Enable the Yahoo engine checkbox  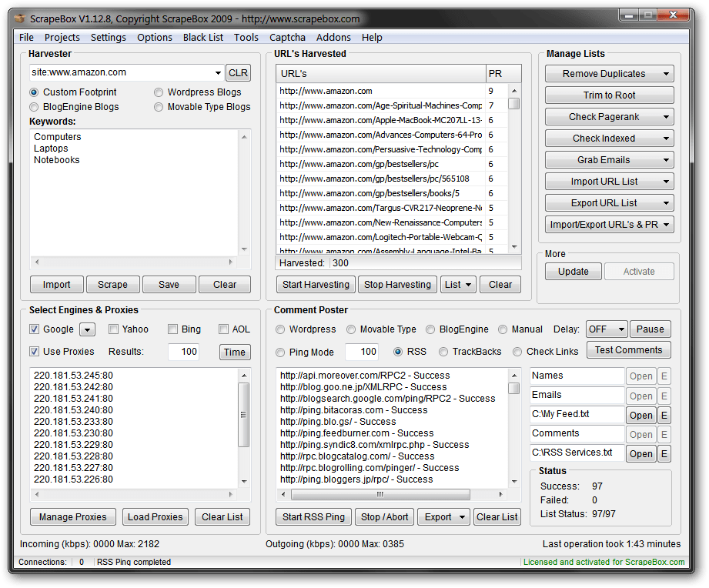click(113, 329)
